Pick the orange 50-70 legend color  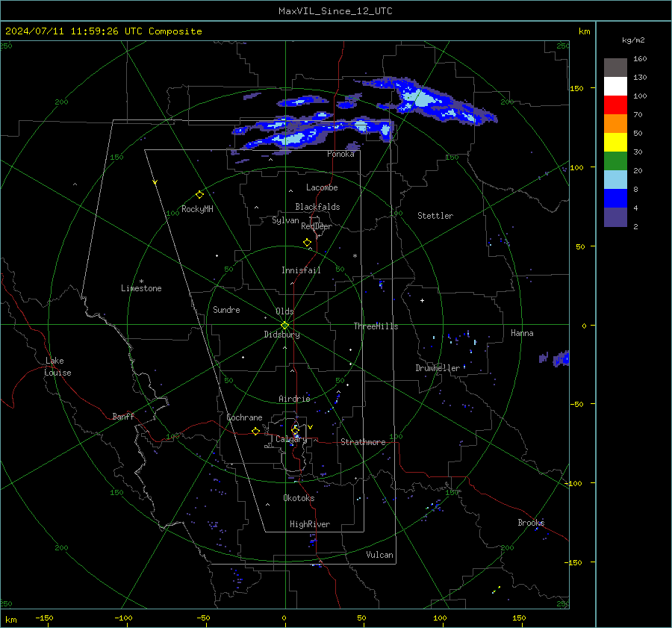[615, 123]
